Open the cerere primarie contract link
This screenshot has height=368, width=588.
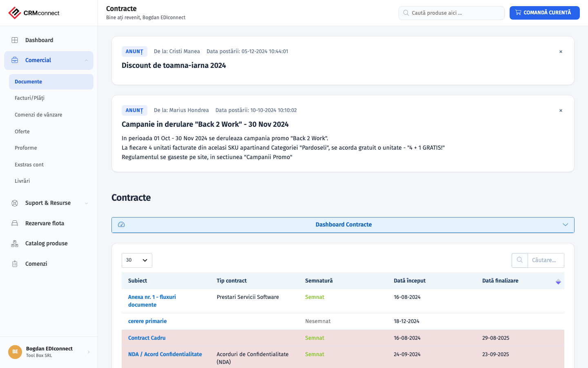(x=147, y=321)
